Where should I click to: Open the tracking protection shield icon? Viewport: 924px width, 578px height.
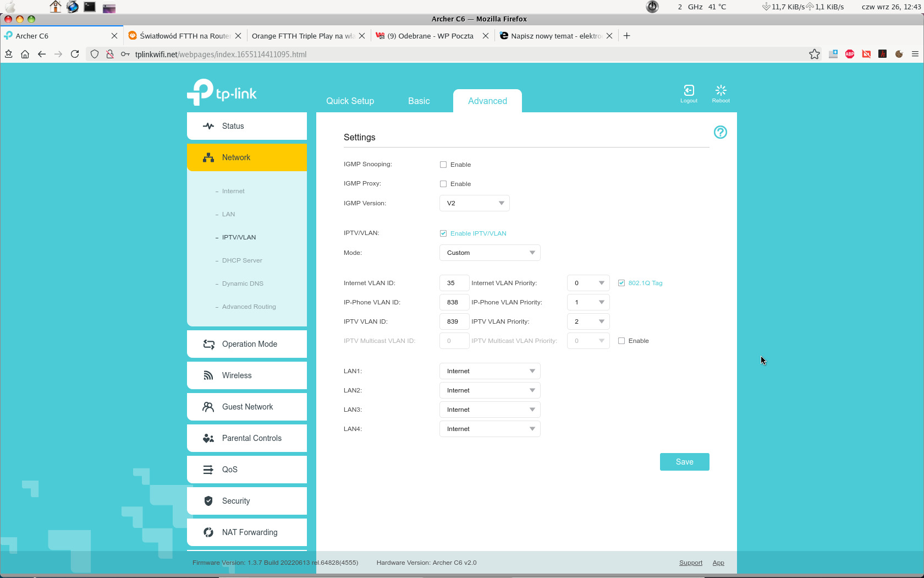click(95, 54)
